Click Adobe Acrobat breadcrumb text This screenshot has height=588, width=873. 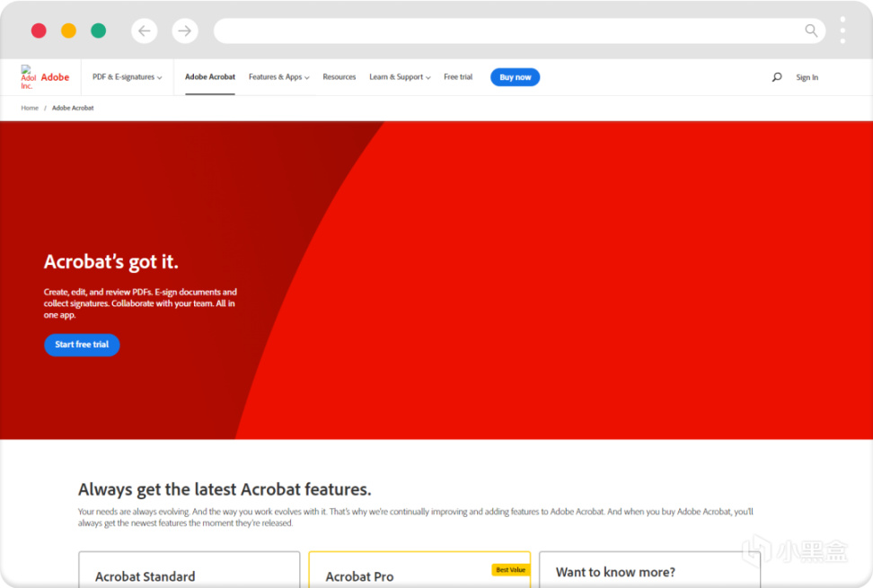click(73, 108)
